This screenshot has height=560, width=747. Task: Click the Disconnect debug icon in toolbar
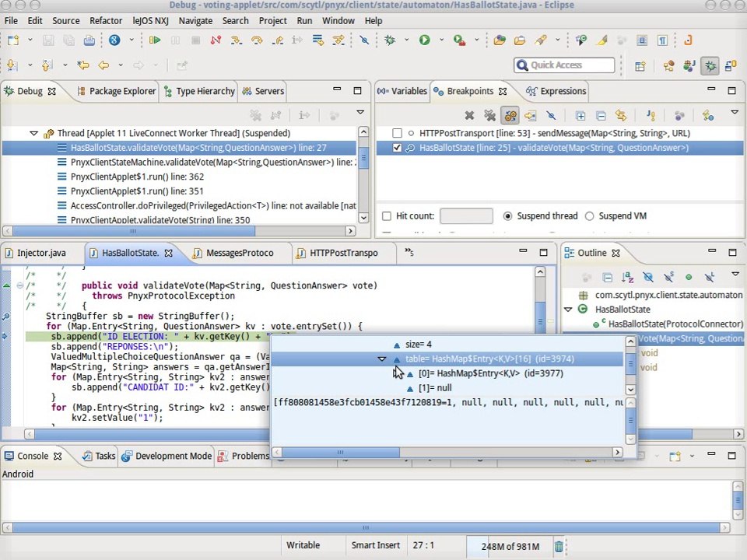[x=216, y=40]
